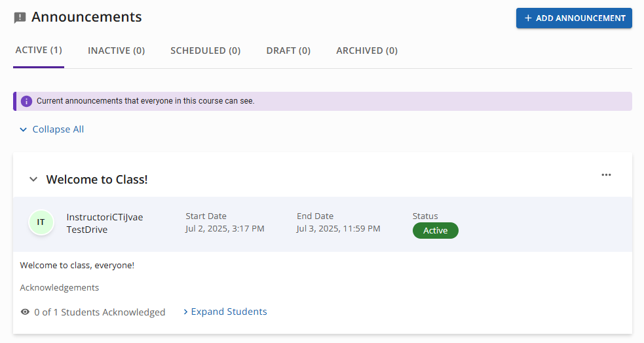Click the Add Announcement button
The height and width of the screenshot is (343, 644).
click(574, 18)
